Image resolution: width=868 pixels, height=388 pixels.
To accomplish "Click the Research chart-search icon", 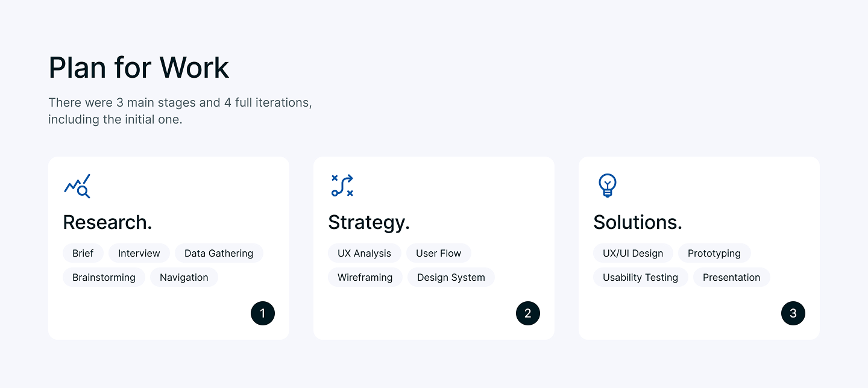I will 77,186.
